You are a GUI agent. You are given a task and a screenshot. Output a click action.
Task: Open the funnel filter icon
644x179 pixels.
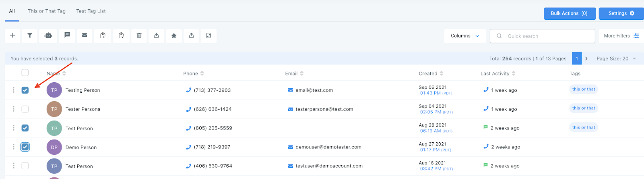point(30,35)
